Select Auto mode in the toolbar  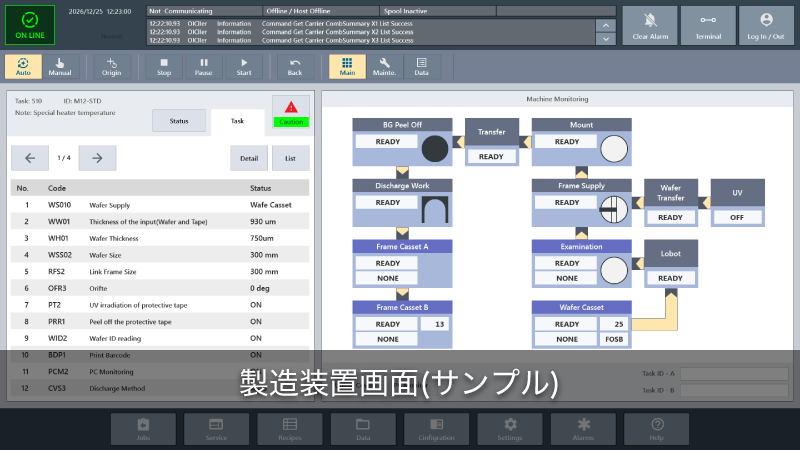click(23, 66)
